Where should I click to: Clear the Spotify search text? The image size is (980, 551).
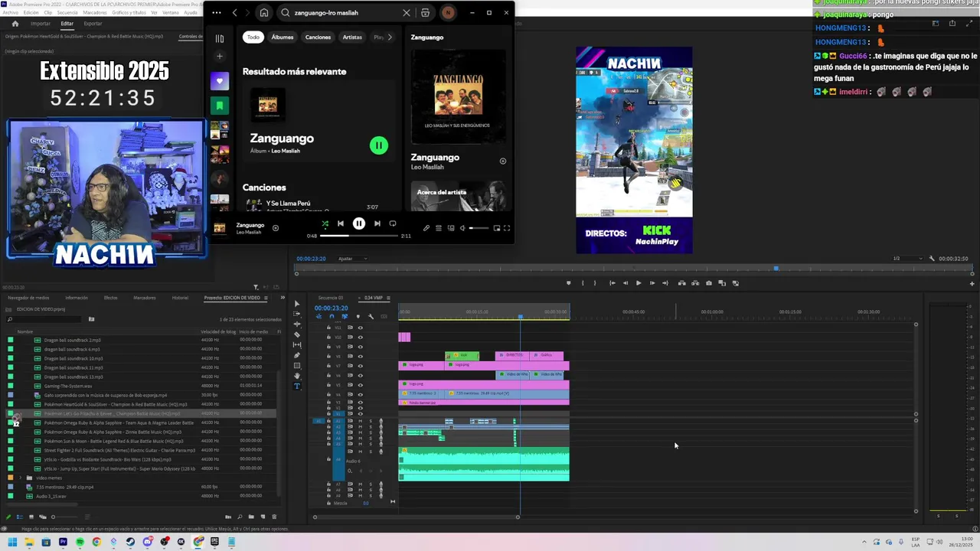[407, 13]
